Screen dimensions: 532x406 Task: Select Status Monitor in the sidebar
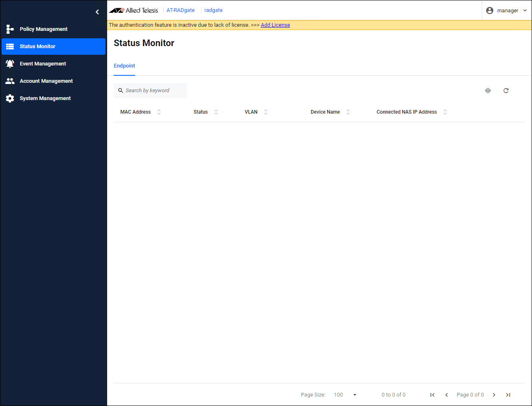tap(37, 47)
